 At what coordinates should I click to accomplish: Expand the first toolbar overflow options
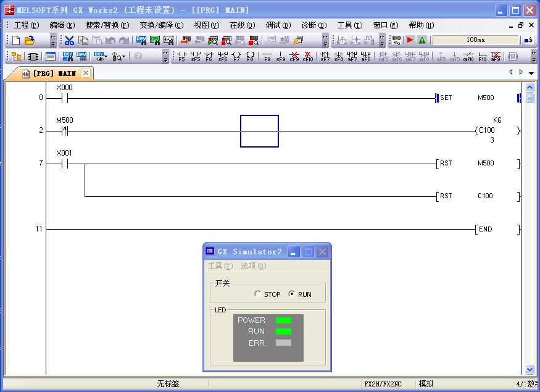click(x=53, y=40)
